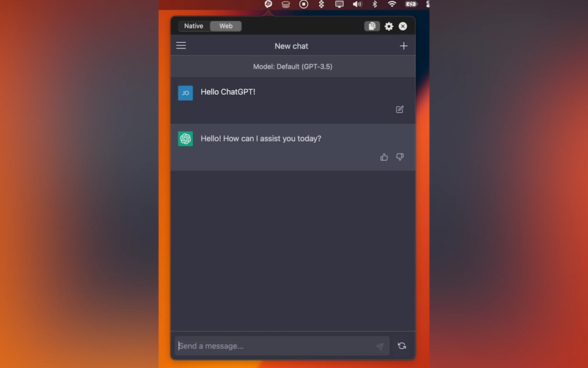Image resolution: width=588 pixels, height=368 pixels.
Task: Click the screen recording stop icon in menu bar
Action: point(304,4)
